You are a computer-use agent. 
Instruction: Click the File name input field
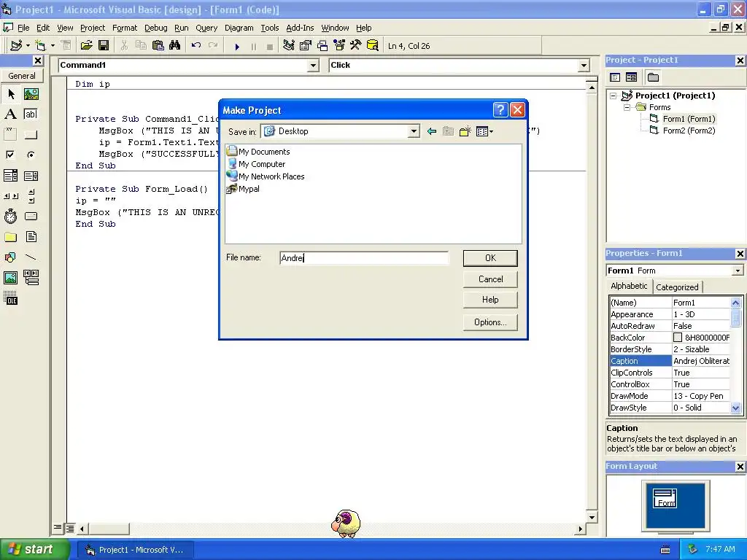364,258
